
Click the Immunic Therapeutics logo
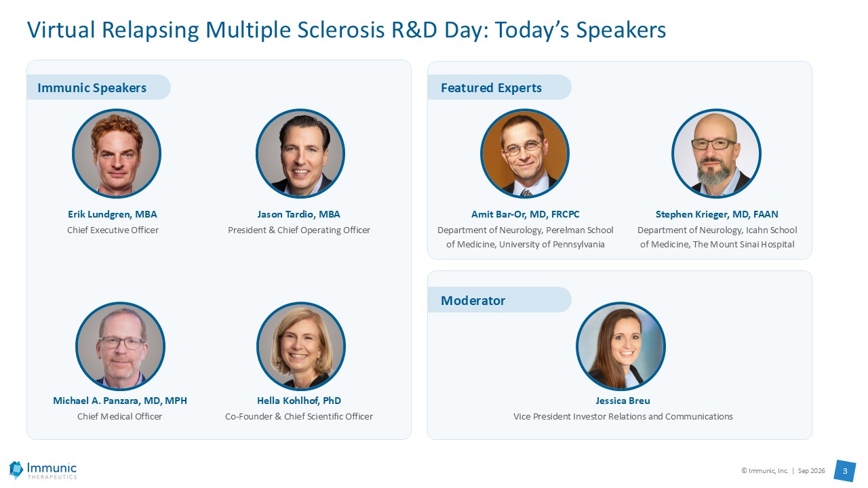(43, 470)
